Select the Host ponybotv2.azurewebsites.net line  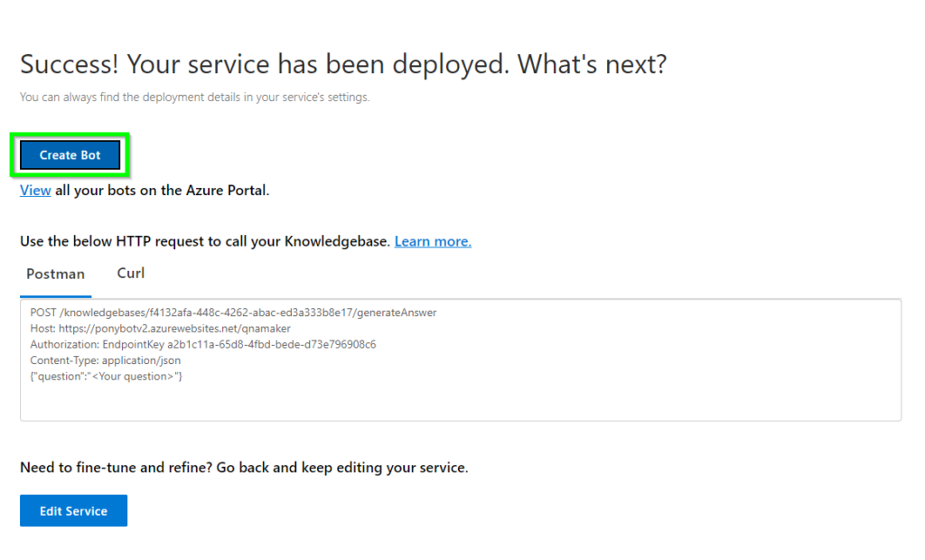click(161, 329)
